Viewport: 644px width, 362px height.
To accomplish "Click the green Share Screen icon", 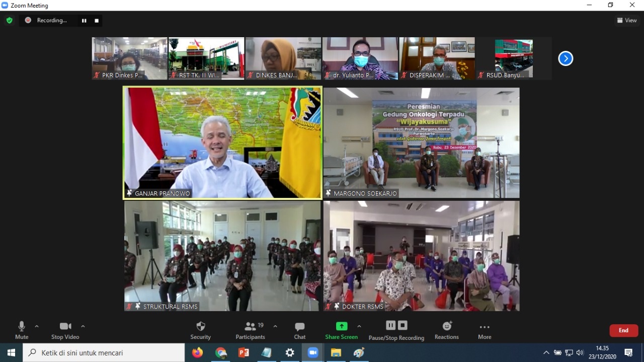I will coord(342,326).
